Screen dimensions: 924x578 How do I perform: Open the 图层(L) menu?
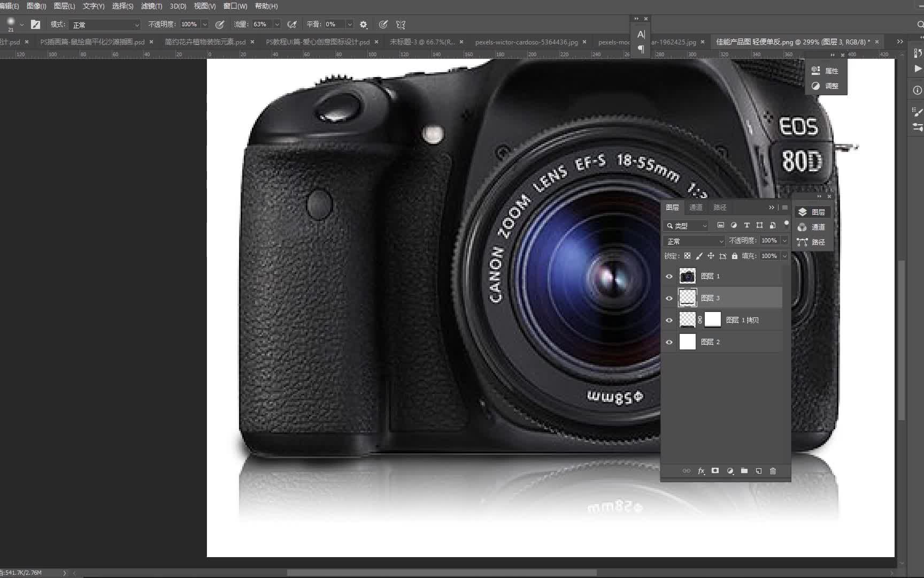pyautogui.click(x=65, y=6)
